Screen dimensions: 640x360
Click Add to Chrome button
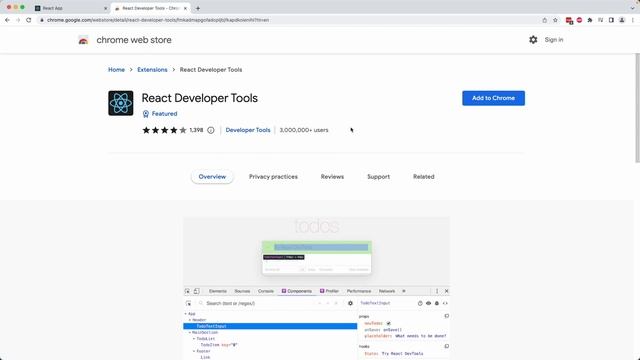point(493,98)
